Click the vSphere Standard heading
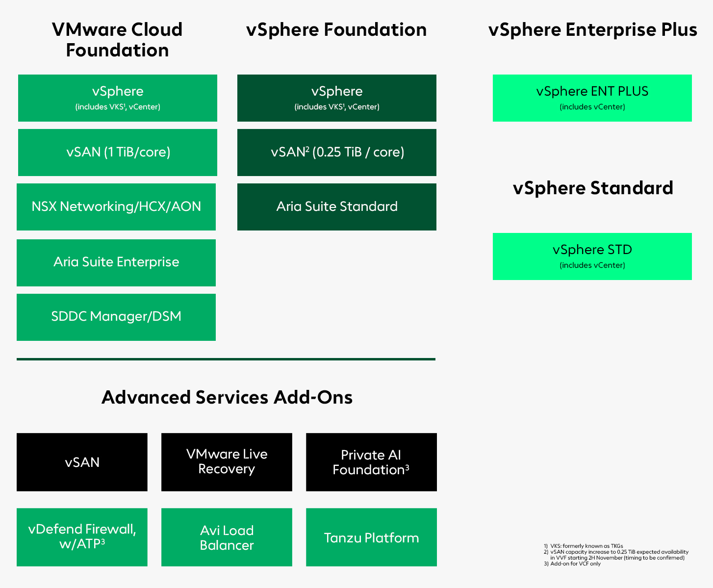The height and width of the screenshot is (588, 713). pos(592,188)
